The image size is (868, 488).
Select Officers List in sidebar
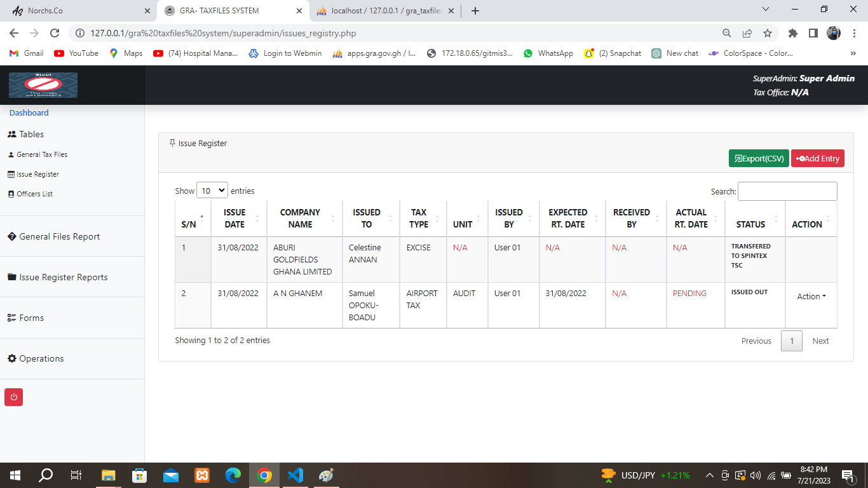(34, 194)
